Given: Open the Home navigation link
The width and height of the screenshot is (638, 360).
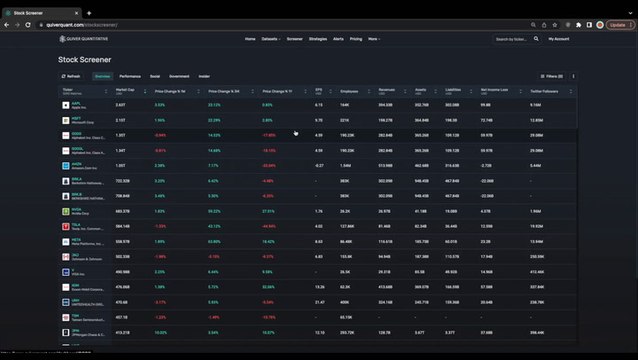Looking at the screenshot, I should [x=250, y=39].
